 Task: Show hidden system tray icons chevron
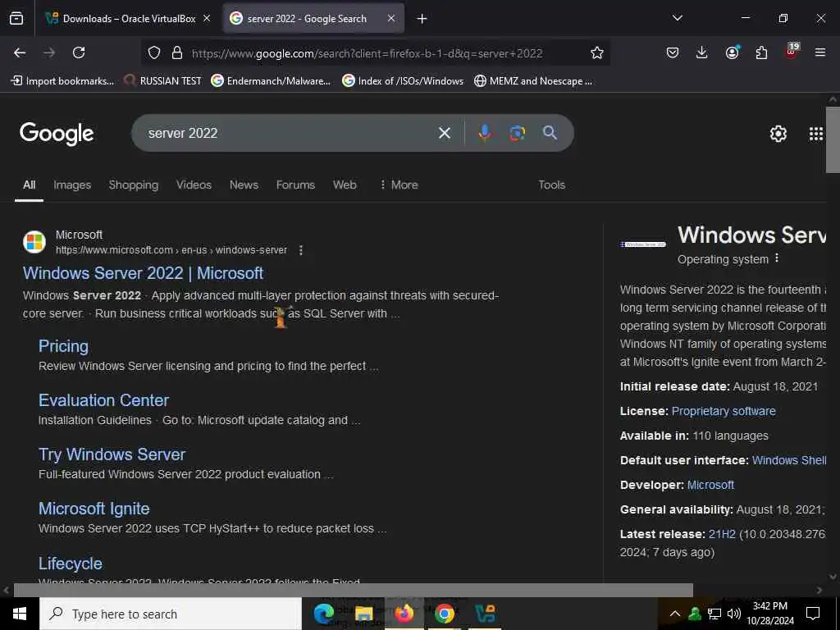click(675, 614)
